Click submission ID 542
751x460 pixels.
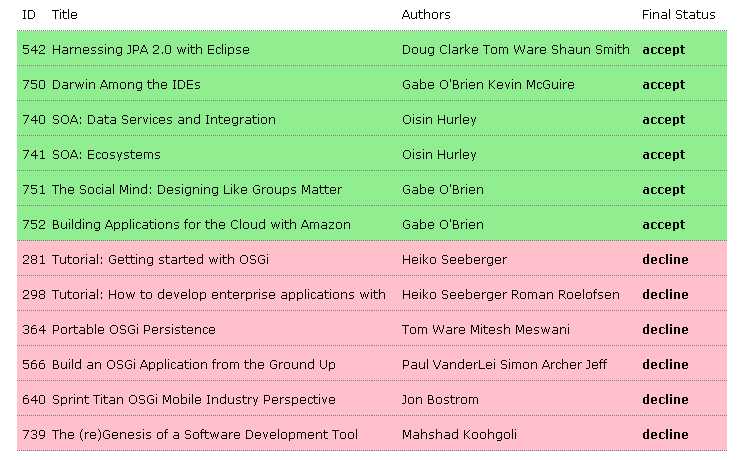[x=33, y=49]
